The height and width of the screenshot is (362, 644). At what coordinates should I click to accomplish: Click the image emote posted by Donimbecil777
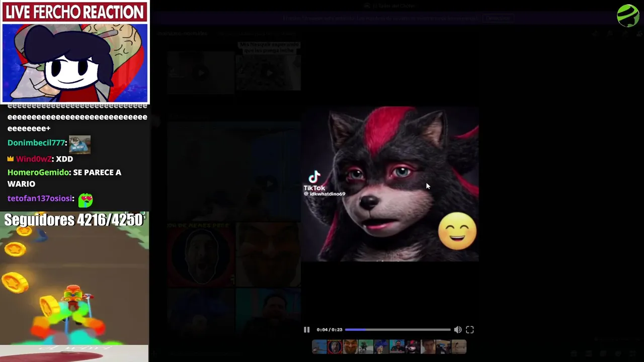click(79, 144)
